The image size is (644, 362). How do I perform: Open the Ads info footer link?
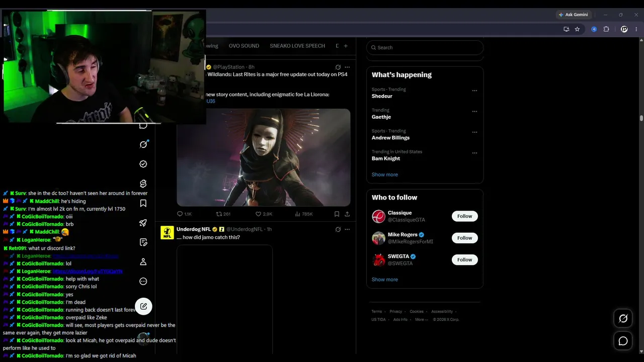click(400, 319)
